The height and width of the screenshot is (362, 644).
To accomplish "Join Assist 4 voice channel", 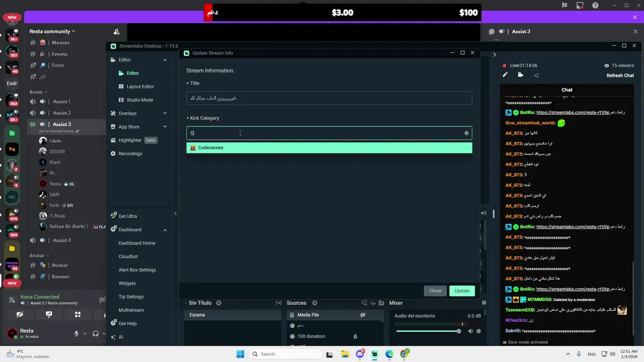I will coord(61,240).
